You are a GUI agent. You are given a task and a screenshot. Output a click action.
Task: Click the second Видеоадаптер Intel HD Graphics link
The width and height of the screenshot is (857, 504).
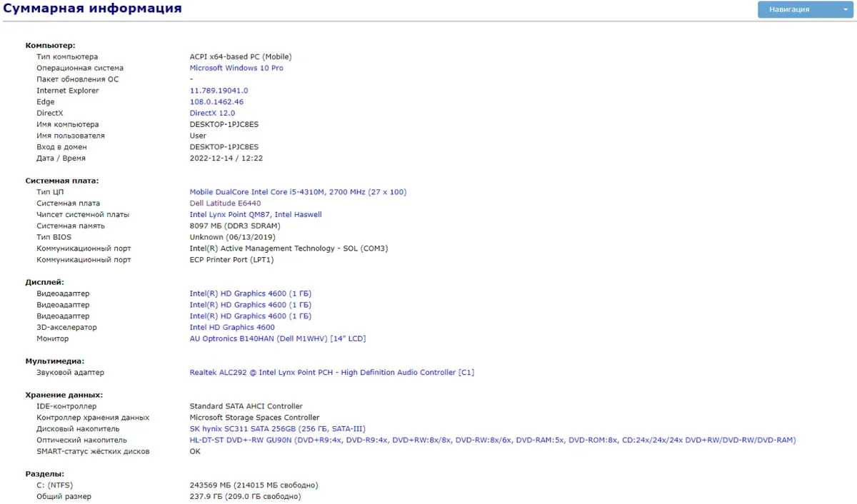(x=250, y=305)
